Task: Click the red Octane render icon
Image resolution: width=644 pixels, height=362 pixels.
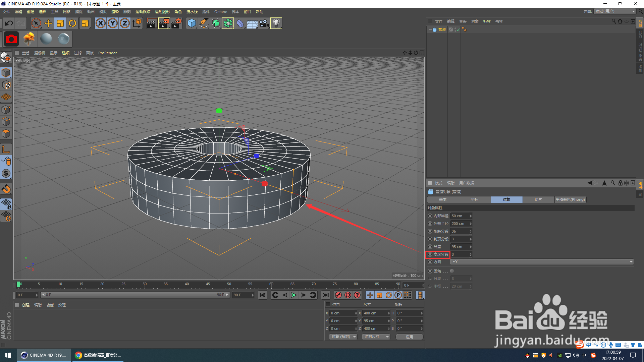Action: click(11, 39)
